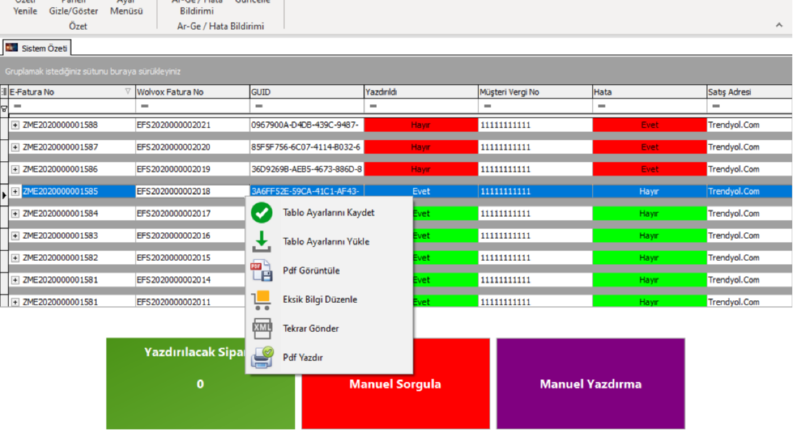793x446 pixels.
Task: Select Pdf Yazdır menu entry
Action: tap(329, 358)
